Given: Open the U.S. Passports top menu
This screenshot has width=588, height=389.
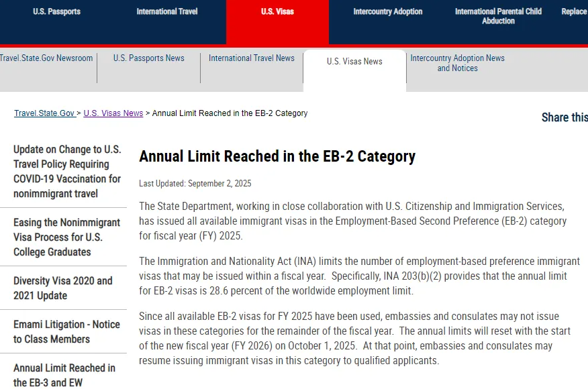Looking at the screenshot, I should click(56, 11).
